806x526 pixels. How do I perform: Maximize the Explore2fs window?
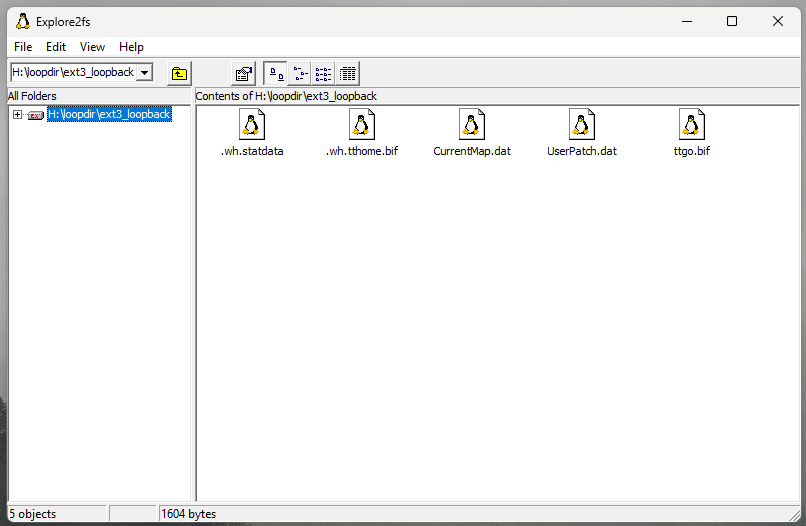click(x=732, y=22)
